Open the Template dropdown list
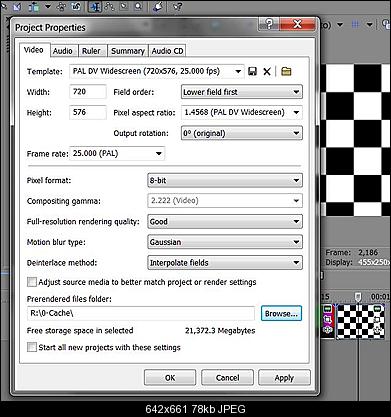The image size is (391, 417). (x=238, y=71)
